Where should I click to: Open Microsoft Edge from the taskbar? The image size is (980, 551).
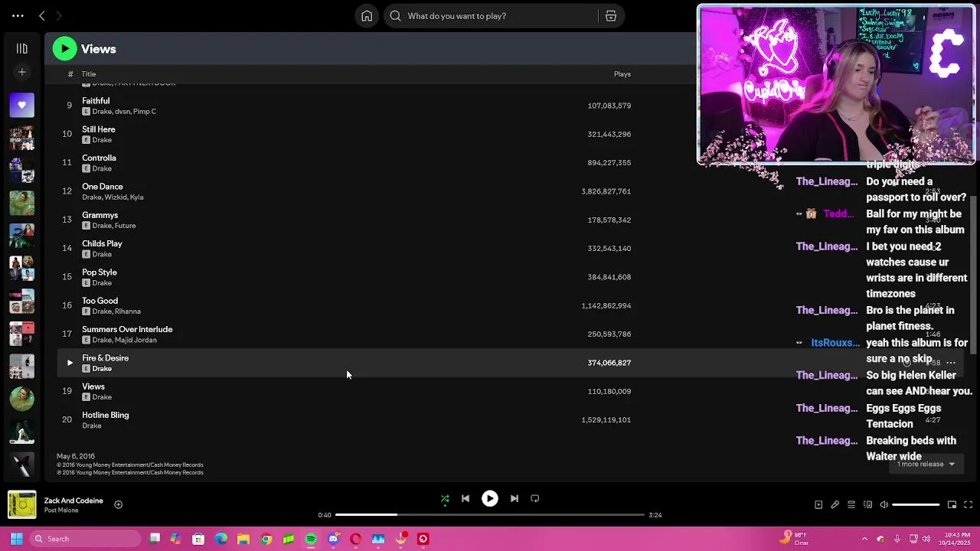[220, 539]
